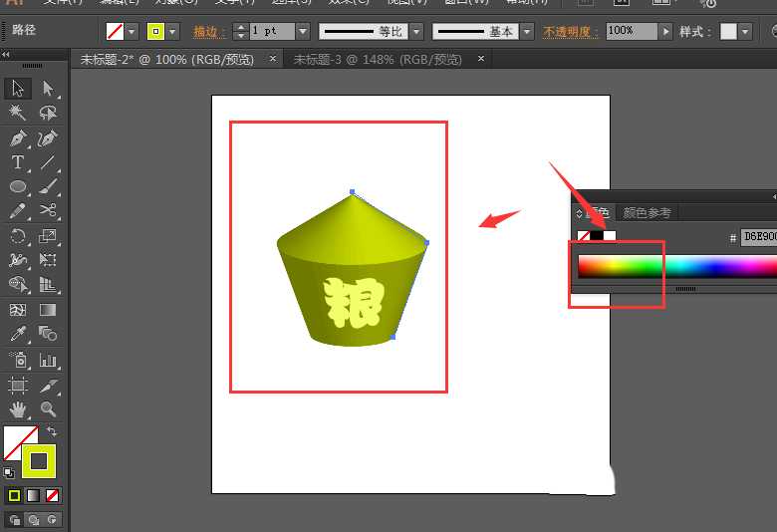Open the stroke weight dropdown
Image resolution: width=777 pixels, height=532 pixels.
(x=303, y=32)
